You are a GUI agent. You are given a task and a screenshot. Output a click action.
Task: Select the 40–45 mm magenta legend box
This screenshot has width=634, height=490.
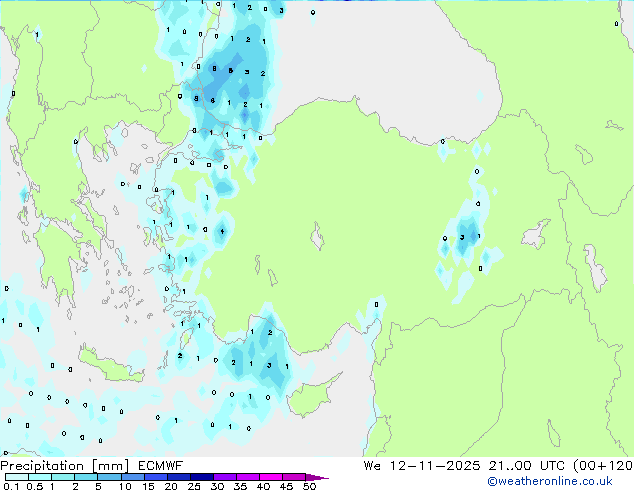pos(271,477)
